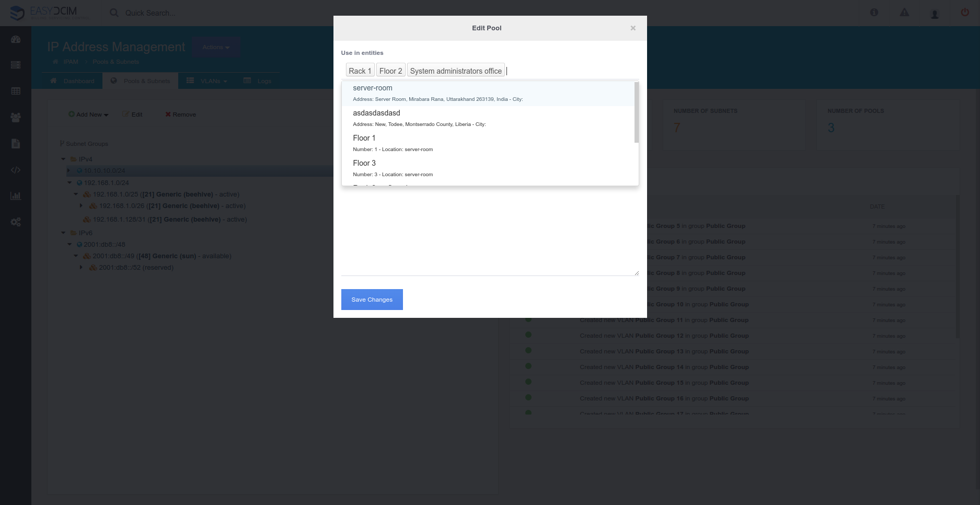Screen dimensions: 980x505
Task: Open the servers list icon in sidebar
Action: tap(16, 65)
